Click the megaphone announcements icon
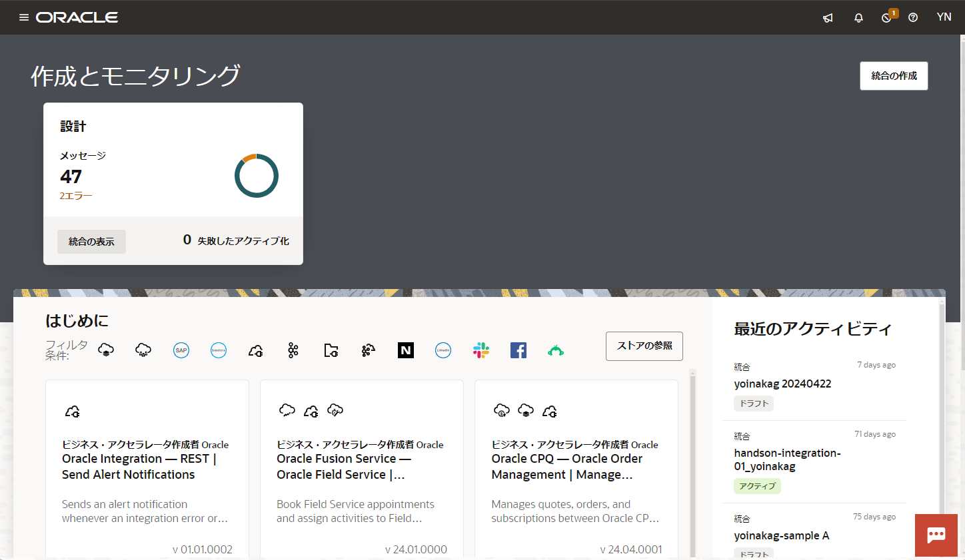 [x=828, y=18]
